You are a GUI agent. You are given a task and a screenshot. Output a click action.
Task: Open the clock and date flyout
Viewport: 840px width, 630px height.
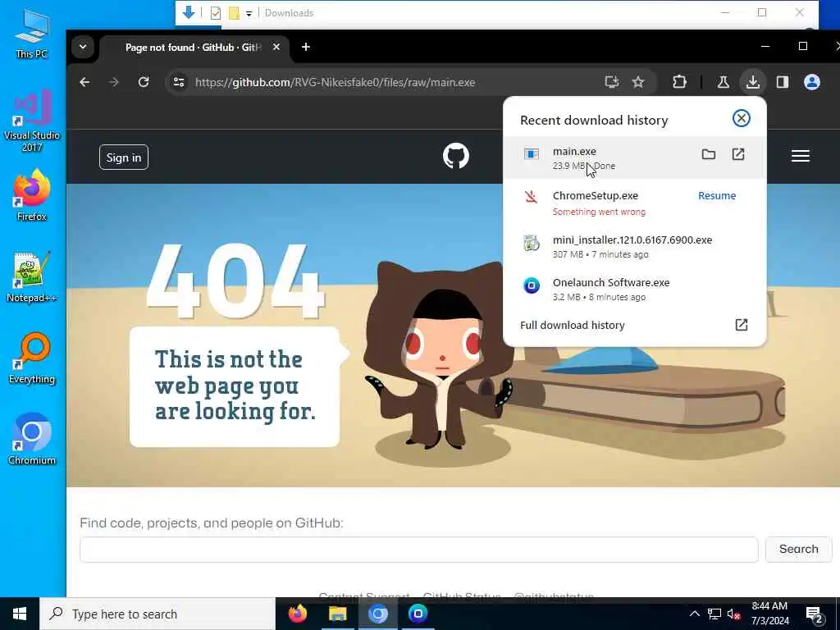coord(769,614)
